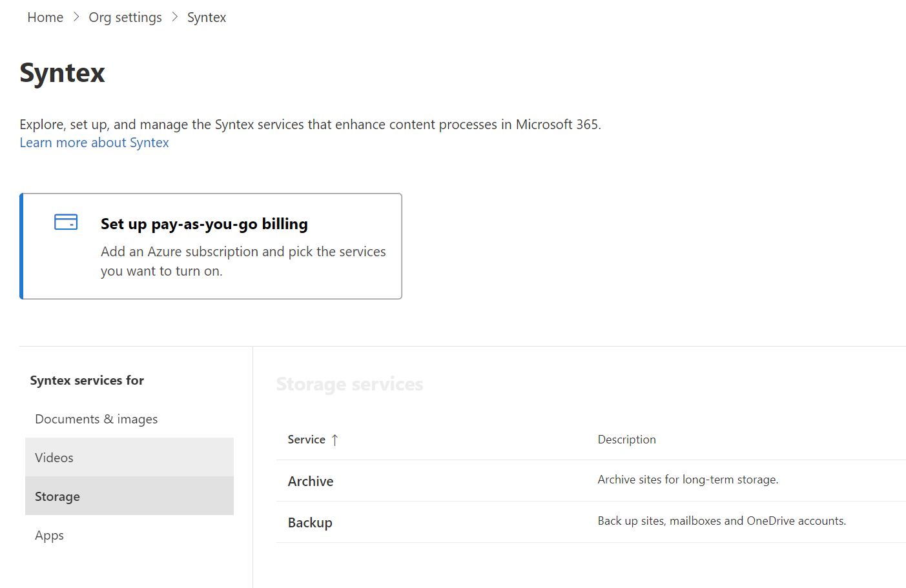The image size is (906, 588).
Task: Click 'Add an Azure subscription' description text
Action: pyautogui.click(x=243, y=261)
